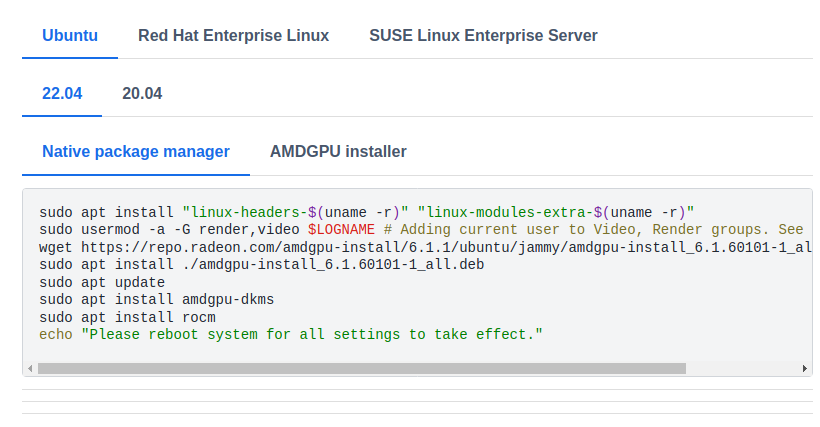Click the code block's right scroll arrow
This screenshot has width=820, height=427.
point(804,368)
